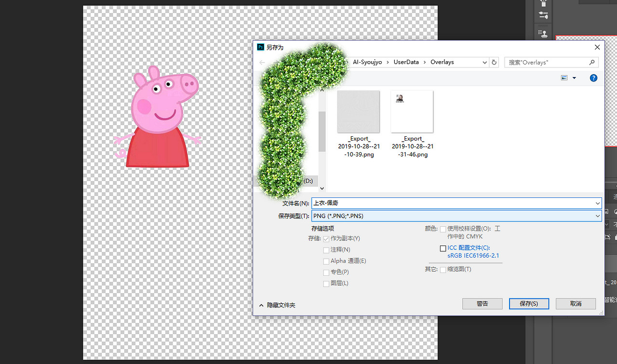
Task: Toggle the 作为副本 checkbox
Action: pyautogui.click(x=326, y=238)
